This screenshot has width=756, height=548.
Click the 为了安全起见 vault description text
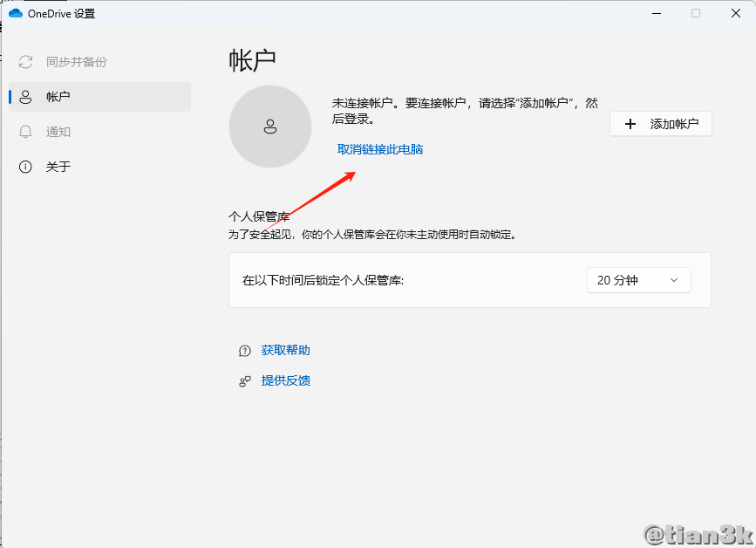[x=372, y=235]
